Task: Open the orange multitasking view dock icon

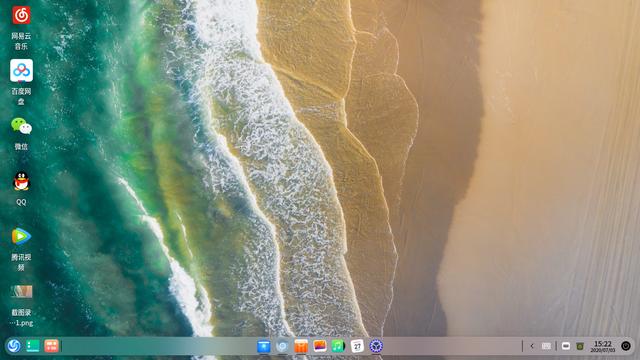Action: pyautogui.click(x=51, y=346)
